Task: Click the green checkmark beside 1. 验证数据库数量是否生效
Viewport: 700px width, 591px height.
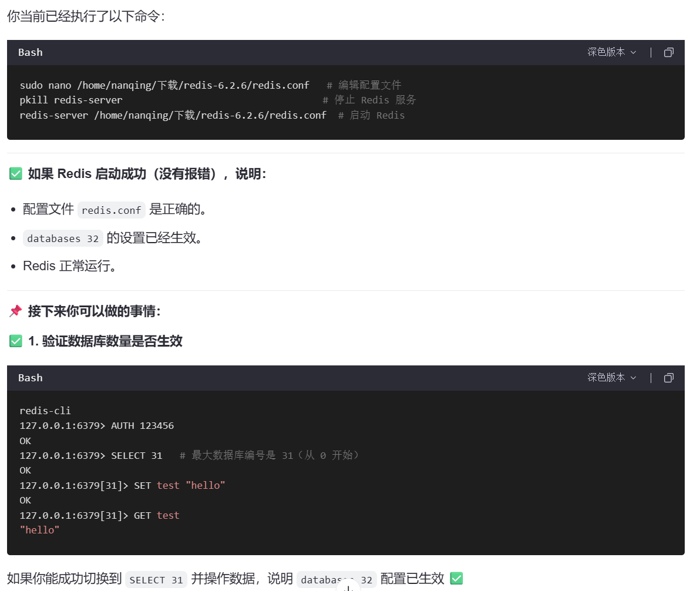Action: point(16,341)
